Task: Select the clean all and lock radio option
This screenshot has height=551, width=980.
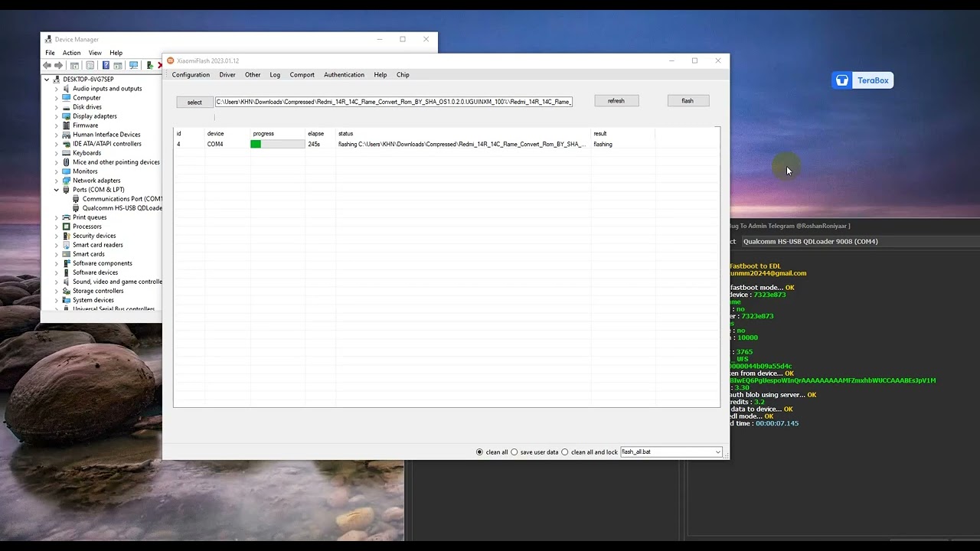Action: click(x=565, y=452)
